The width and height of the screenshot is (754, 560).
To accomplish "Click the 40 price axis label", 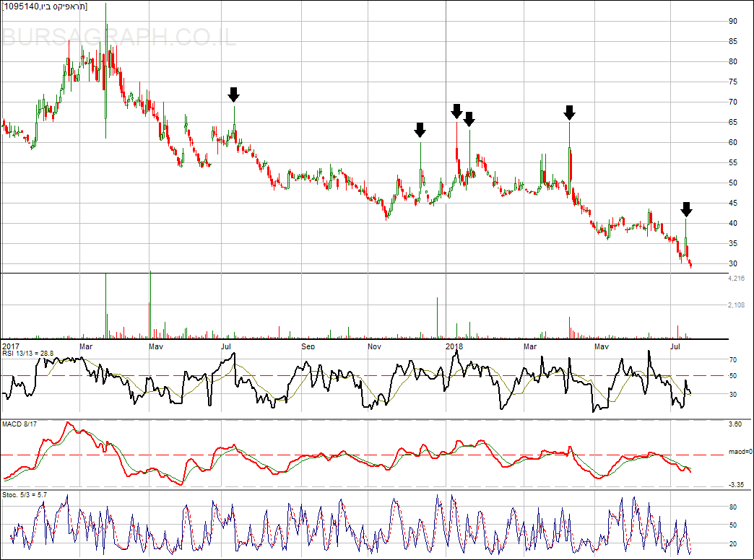I will click(x=733, y=223).
